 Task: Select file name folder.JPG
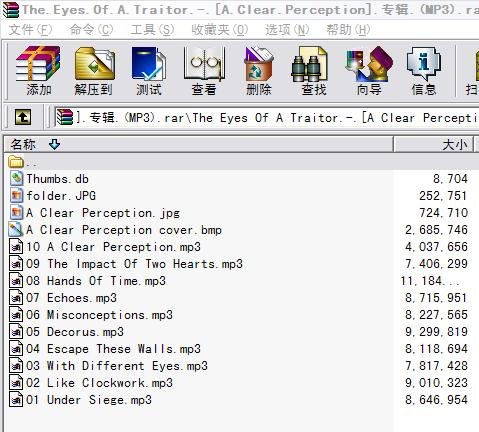click(61, 196)
